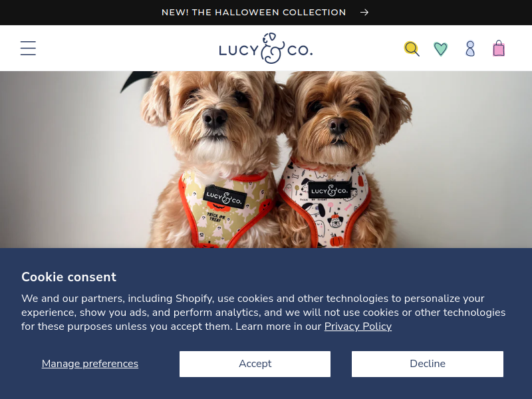The height and width of the screenshot is (399, 532).
Task: Click the arrow in the Halloween banner
Action: coord(364,13)
